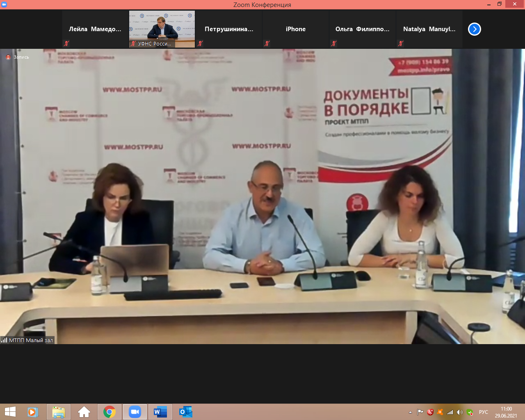Click muted mic icon on Ольга Филиппо... tile
Viewport: 525px width, 420px height.
point(334,43)
